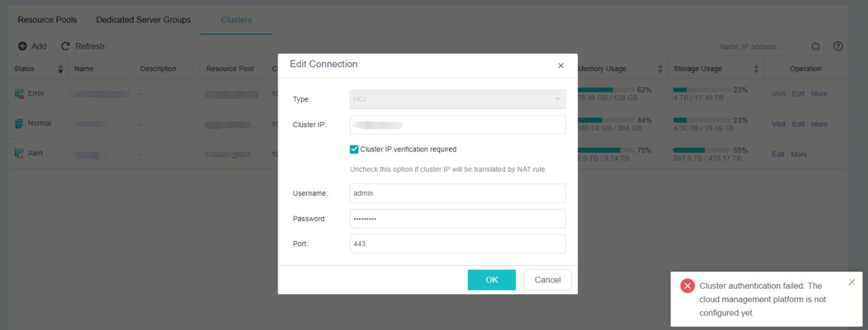Viewport: 868px width, 330px height.
Task: Click the Refresh circular arrow icon
Action: click(65, 46)
